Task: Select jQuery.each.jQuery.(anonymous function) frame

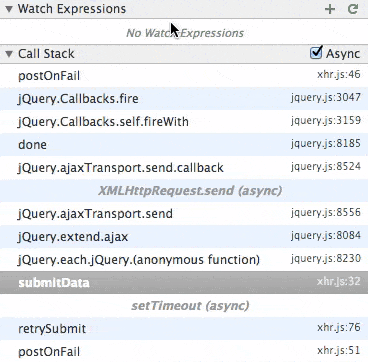Action: tap(184, 260)
